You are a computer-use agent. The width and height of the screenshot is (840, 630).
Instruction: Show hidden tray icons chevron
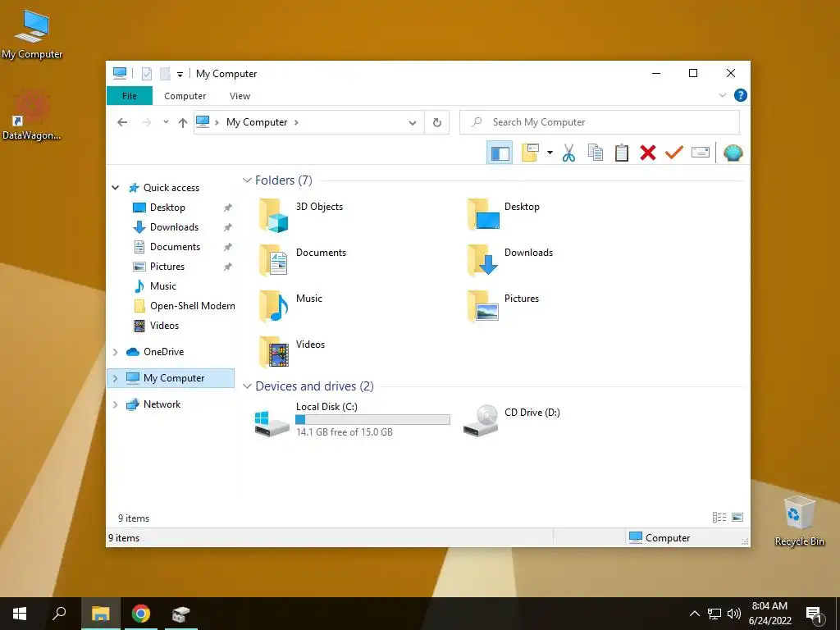tap(694, 614)
